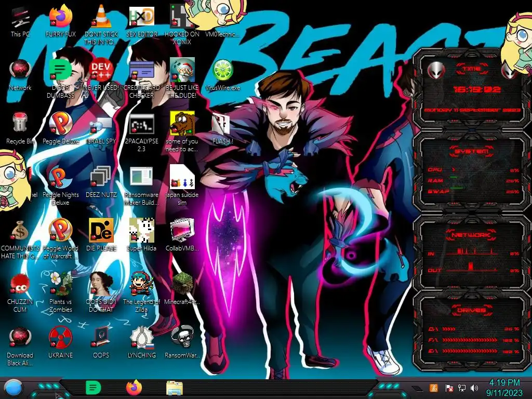Click the widget clock reading 16:19

pyautogui.click(x=477, y=89)
